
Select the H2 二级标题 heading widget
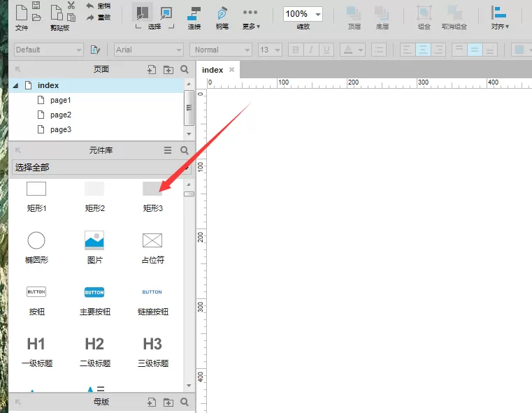[x=94, y=352]
